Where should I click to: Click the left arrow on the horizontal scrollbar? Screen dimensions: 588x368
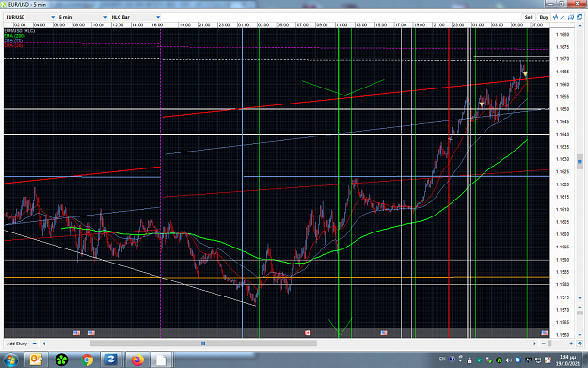click(44, 344)
